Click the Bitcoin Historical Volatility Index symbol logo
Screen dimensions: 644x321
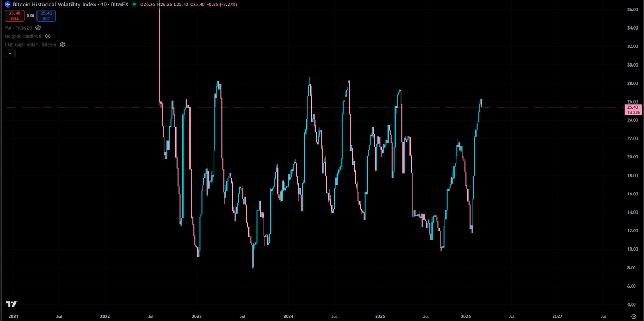[x=7, y=4]
